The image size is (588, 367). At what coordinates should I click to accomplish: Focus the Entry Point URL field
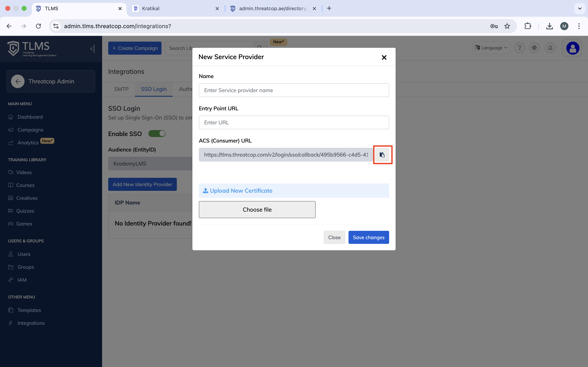click(294, 123)
